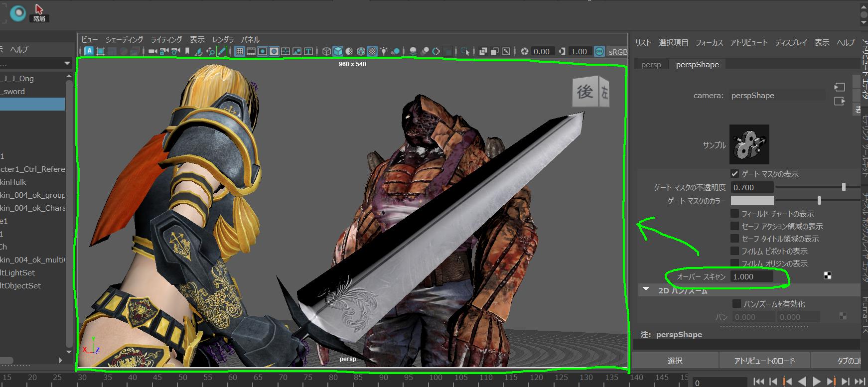Click the 選択 button
The height and width of the screenshot is (387, 868).
coord(675,361)
